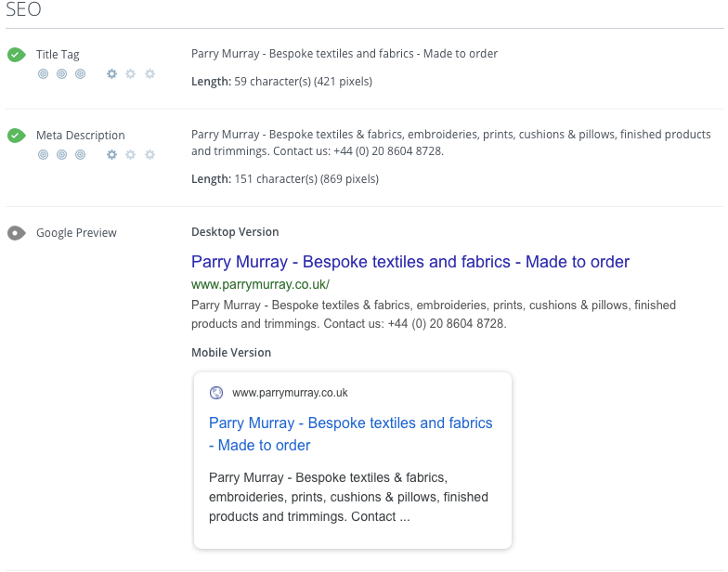Click second target icon under Meta Description
The image size is (728, 572).
(x=61, y=154)
